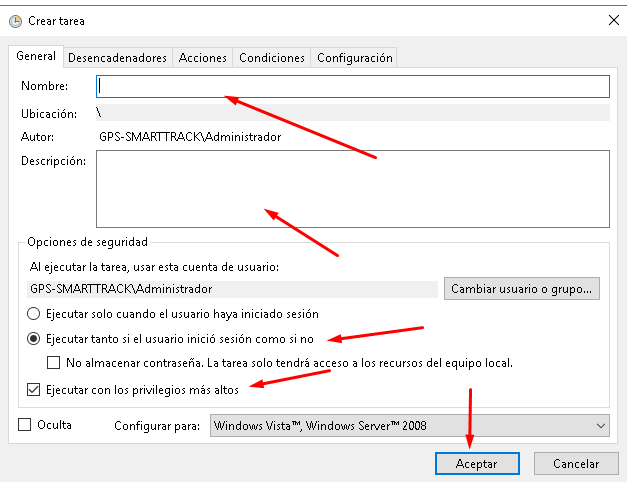Confirm with the Aceptar button

477,463
